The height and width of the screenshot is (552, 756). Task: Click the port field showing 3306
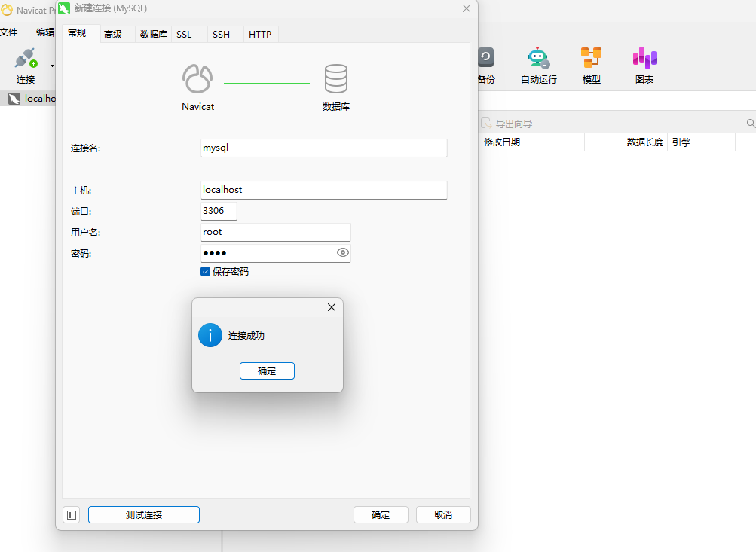[x=219, y=211]
